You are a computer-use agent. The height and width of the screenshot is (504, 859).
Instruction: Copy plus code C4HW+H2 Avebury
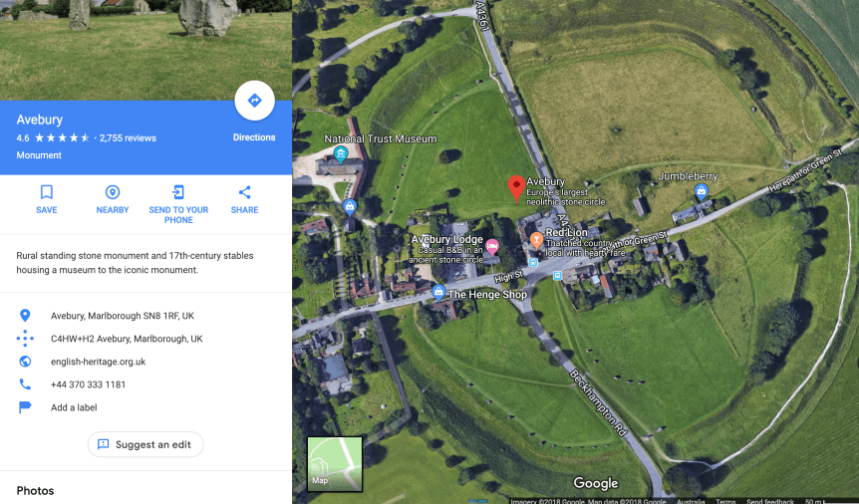pyautogui.click(x=127, y=339)
